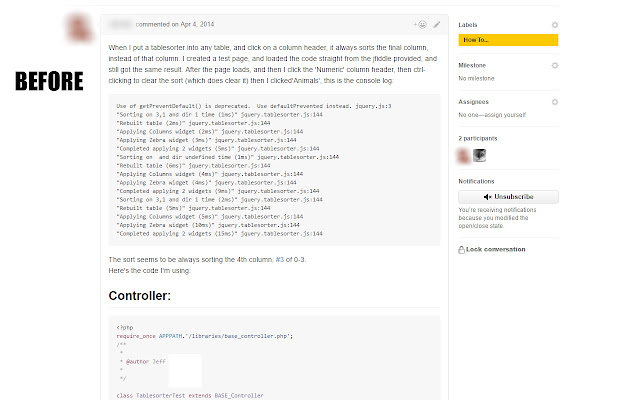Click the Milestone section heading
The width and height of the screenshot is (640, 400).
pyautogui.click(x=472, y=65)
